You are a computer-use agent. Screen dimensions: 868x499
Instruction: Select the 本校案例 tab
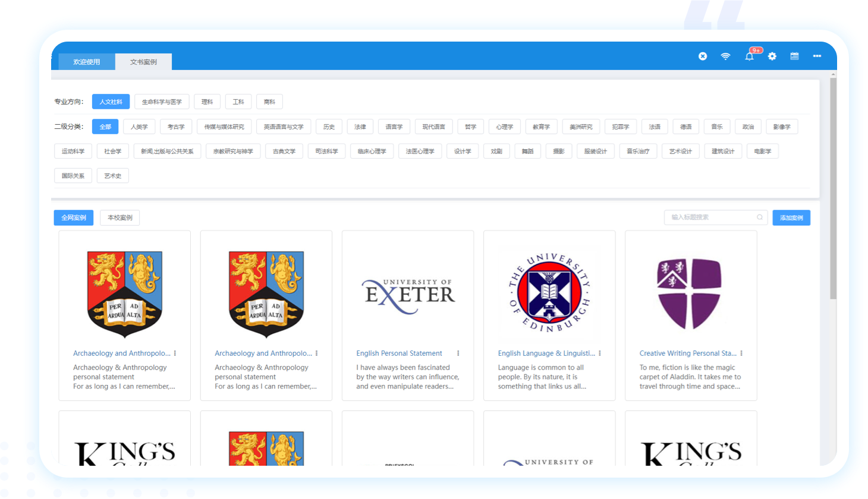click(120, 217)
